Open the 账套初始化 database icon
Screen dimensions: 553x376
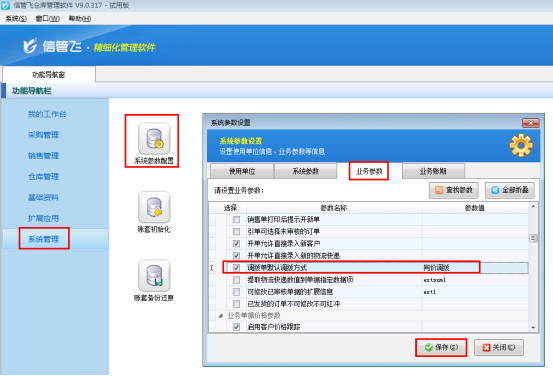point(154,207)
